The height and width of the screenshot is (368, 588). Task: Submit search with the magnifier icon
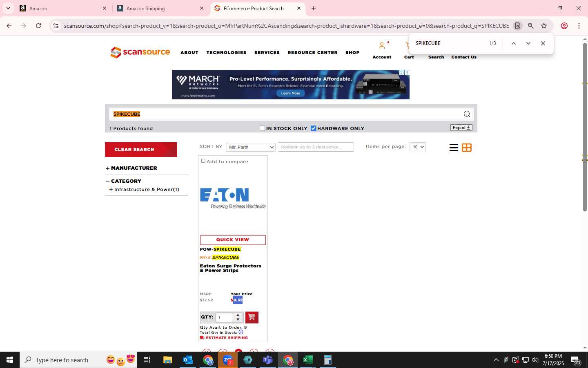(467, 114)
